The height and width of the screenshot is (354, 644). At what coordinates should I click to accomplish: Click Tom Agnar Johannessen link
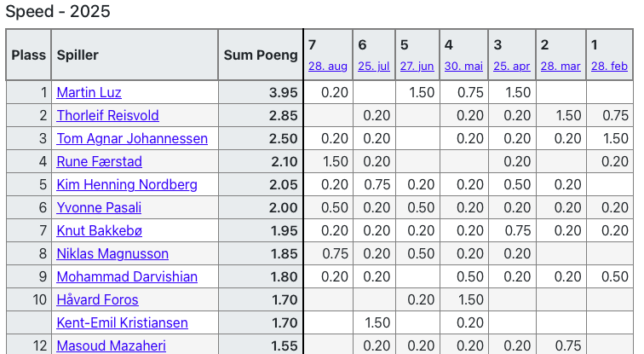[x=132, y=139]
